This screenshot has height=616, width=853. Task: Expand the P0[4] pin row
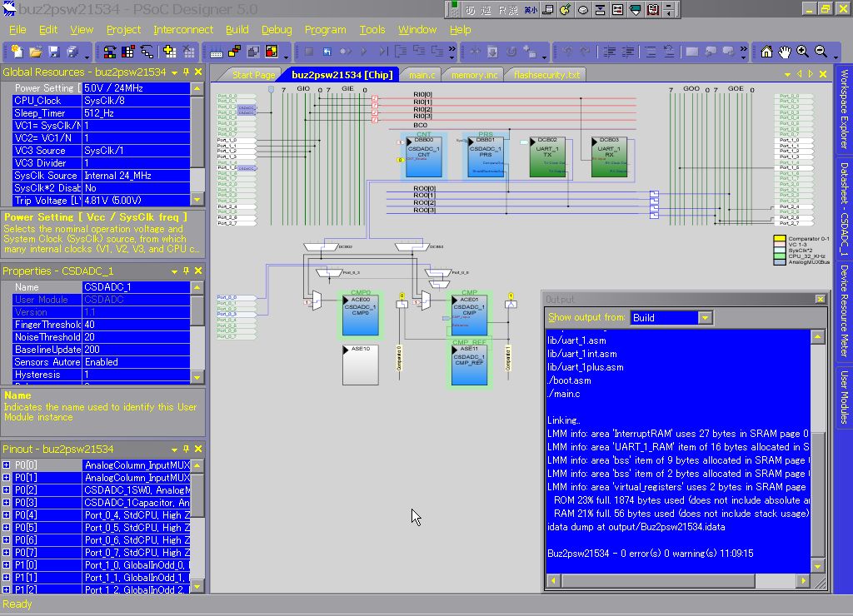coord(6,515)
